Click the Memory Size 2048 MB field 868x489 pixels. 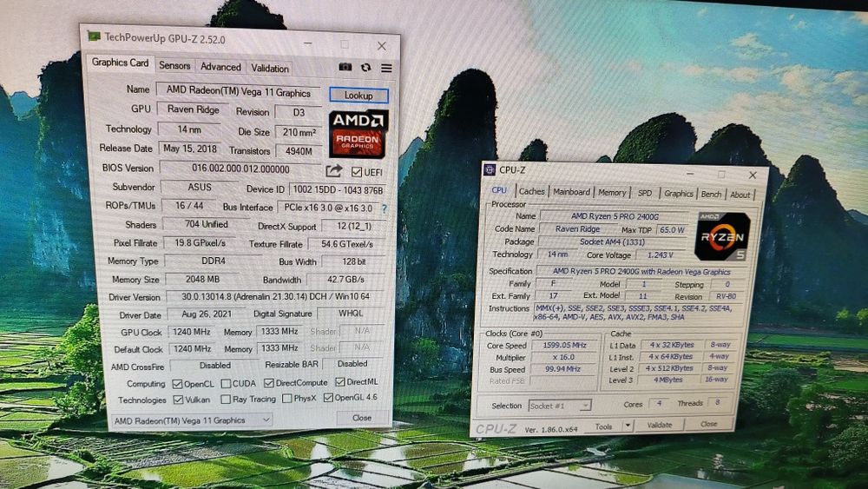(202, 279)
